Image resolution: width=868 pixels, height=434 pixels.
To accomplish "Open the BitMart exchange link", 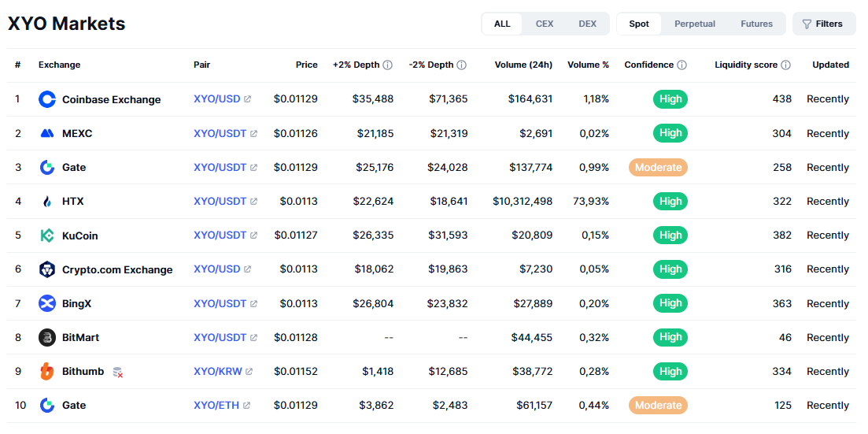I will click(81, 338).
